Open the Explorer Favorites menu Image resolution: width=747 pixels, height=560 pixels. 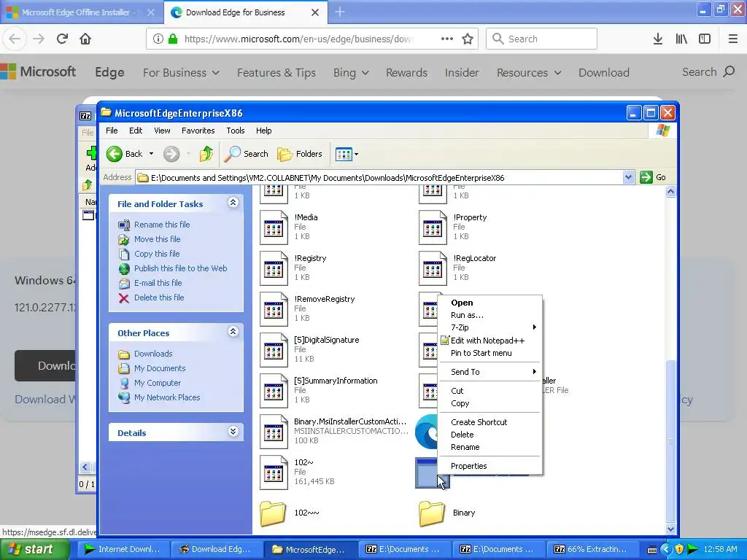click(198, 131)
